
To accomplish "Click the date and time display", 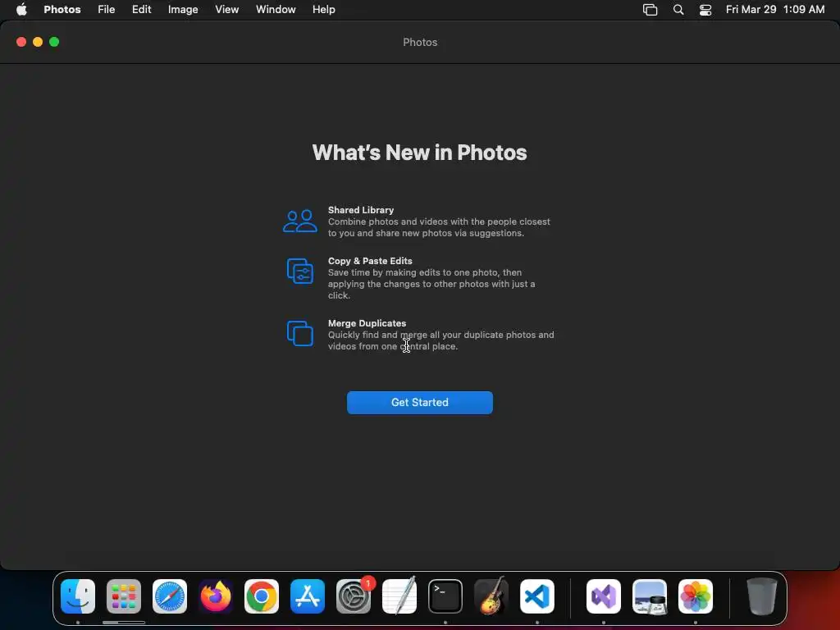I will 775,9.
